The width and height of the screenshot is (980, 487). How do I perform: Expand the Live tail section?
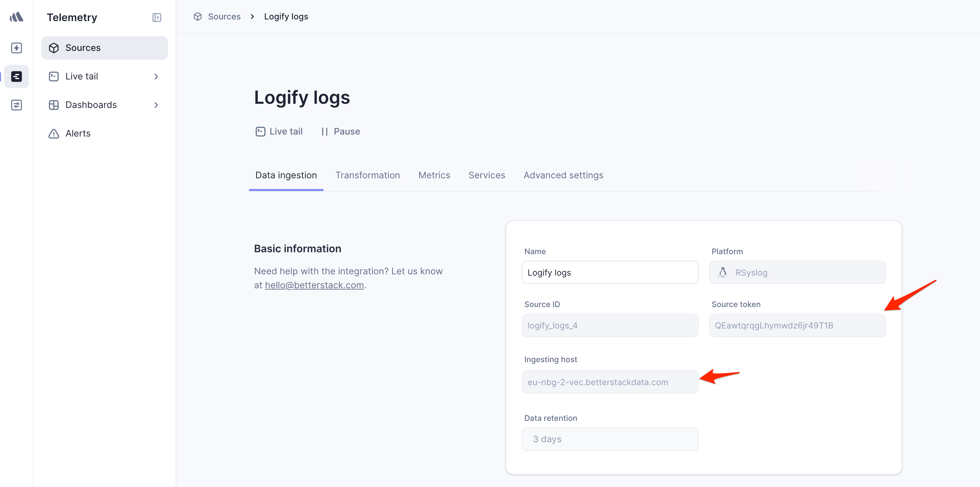pyautogui.click(x=156, y=76)
